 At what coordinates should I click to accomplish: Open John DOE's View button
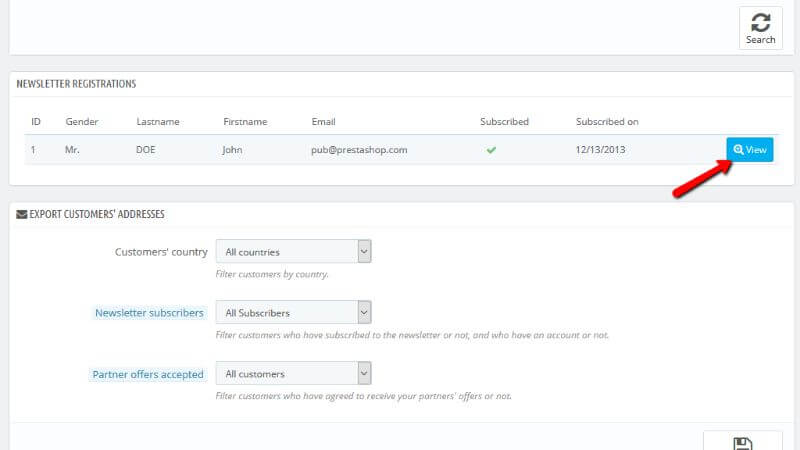(749, 149)
